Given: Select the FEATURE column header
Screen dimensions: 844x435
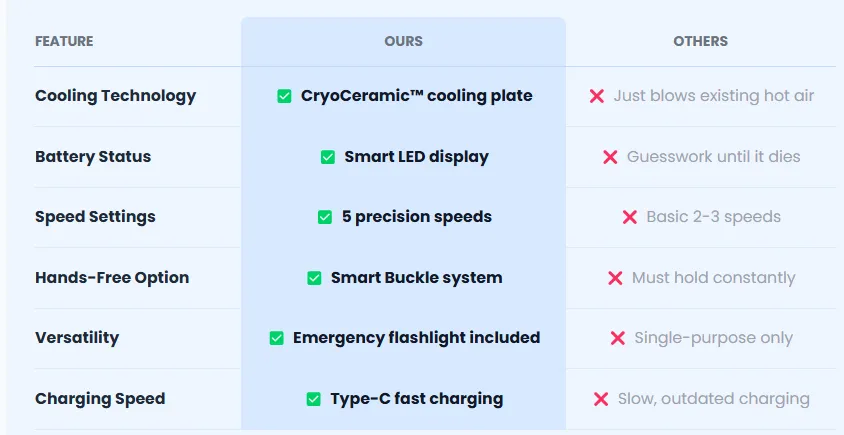Looking at the screenshot, I should [64, 41].
